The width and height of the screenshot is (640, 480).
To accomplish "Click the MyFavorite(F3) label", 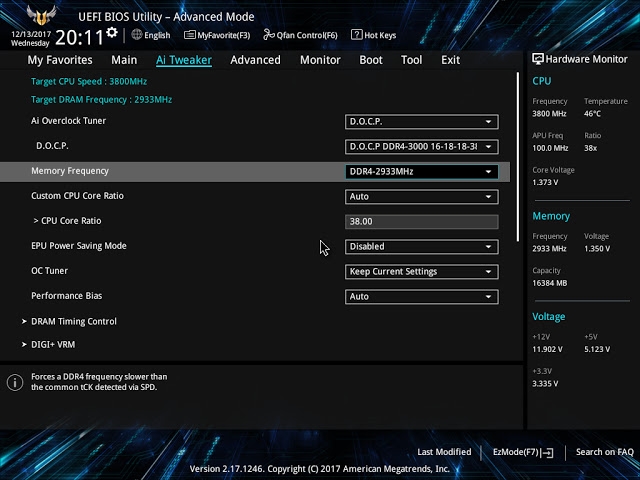I will click(224, 36).
